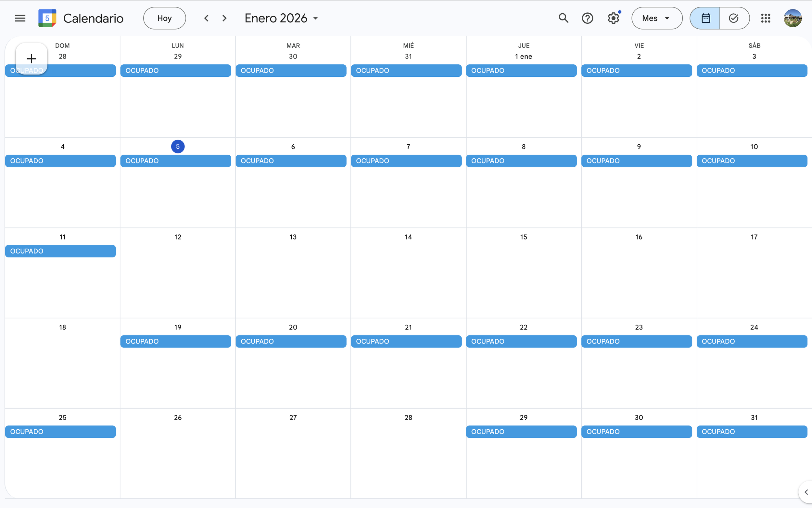Expand the Enero 2026 date picker

(281, 18)
